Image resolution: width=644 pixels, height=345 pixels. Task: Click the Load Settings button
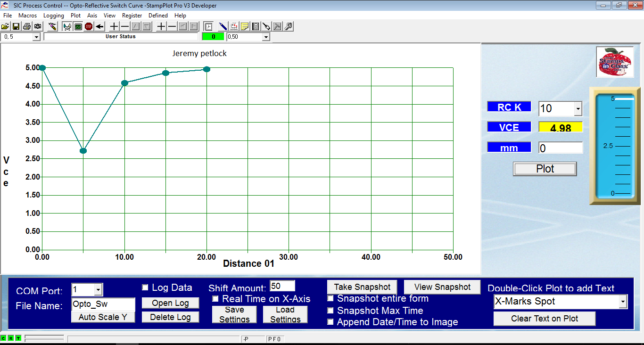click(285, 314)
